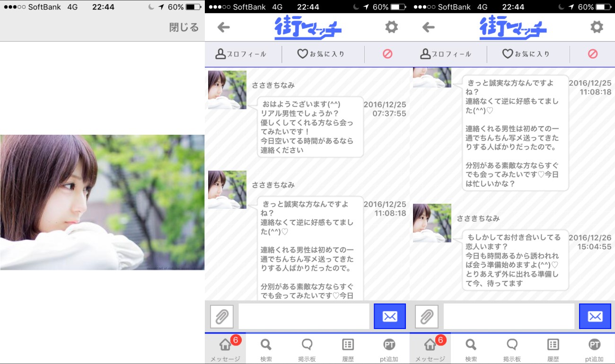Focus the message input field in right screen
Image resolution: width=615 pixels, height=364 pixels.
click(509, 316)
